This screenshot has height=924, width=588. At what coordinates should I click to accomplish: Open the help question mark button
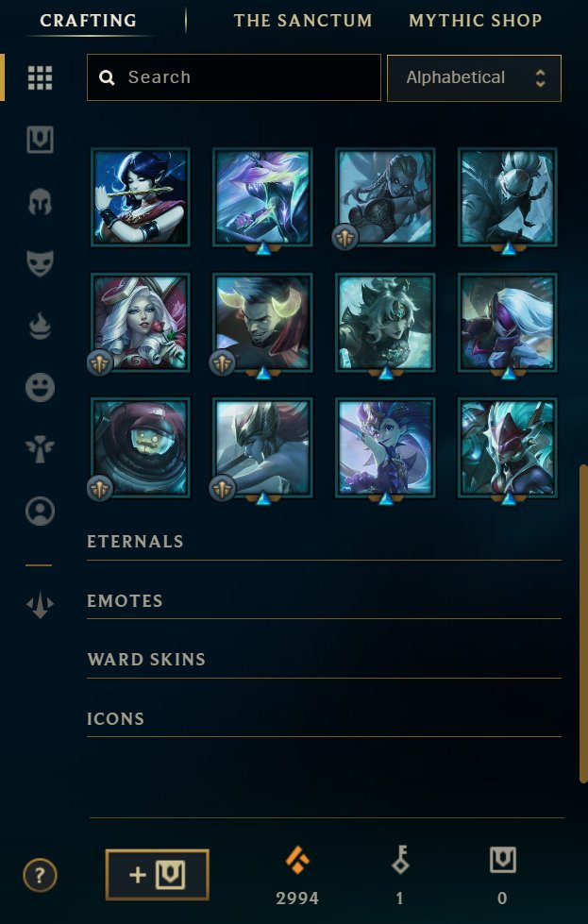click(40, 875)
